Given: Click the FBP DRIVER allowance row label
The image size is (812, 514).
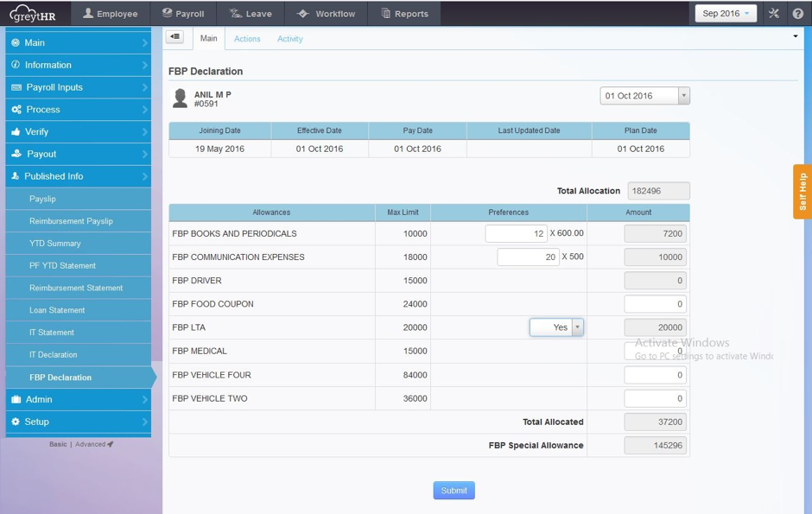Looking at the screenshot, I should tap(197, 281).
